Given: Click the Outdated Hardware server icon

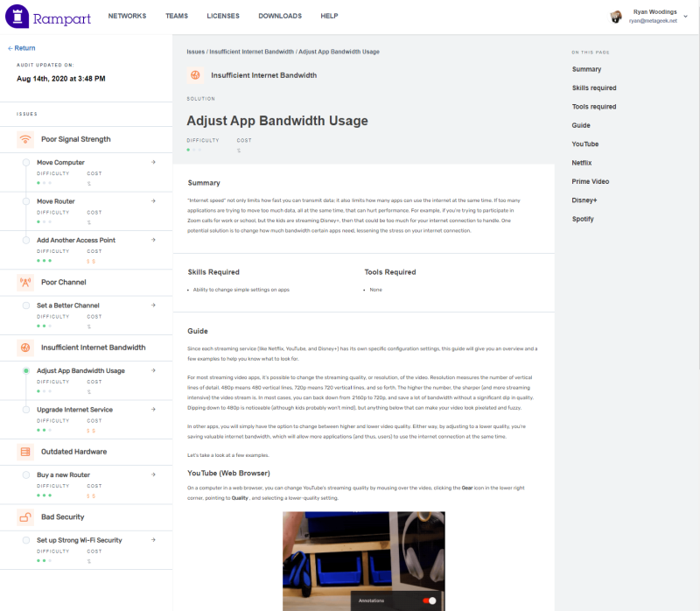Looking at the screenshot, I should click(x=25, y=452).
